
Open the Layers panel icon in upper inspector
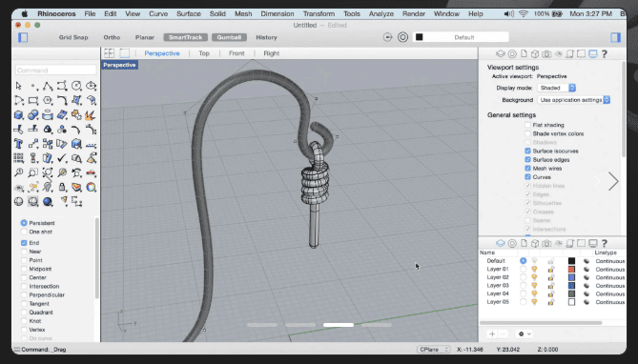500,53
